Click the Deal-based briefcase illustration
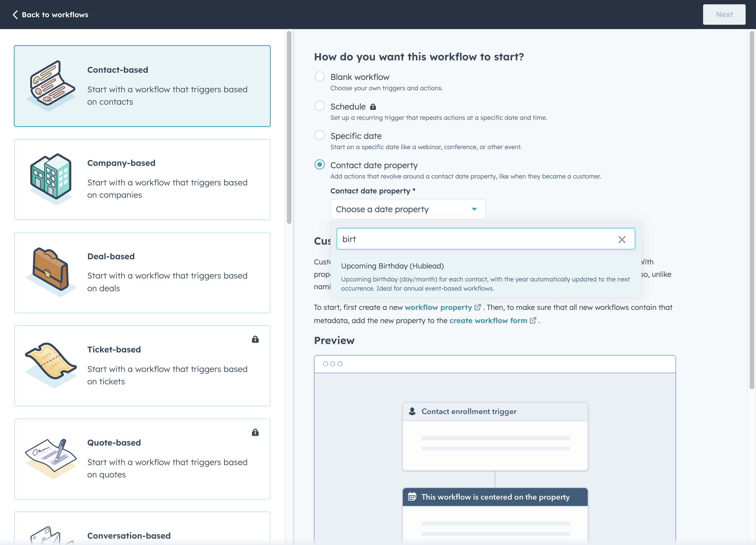The image size is (756, 545). [51, 272]
